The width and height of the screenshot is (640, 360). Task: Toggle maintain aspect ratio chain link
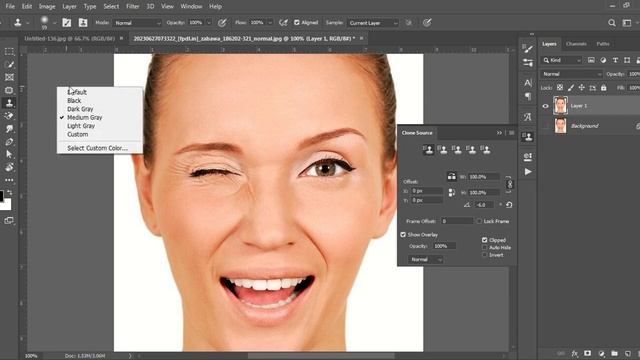click(509, 184)
